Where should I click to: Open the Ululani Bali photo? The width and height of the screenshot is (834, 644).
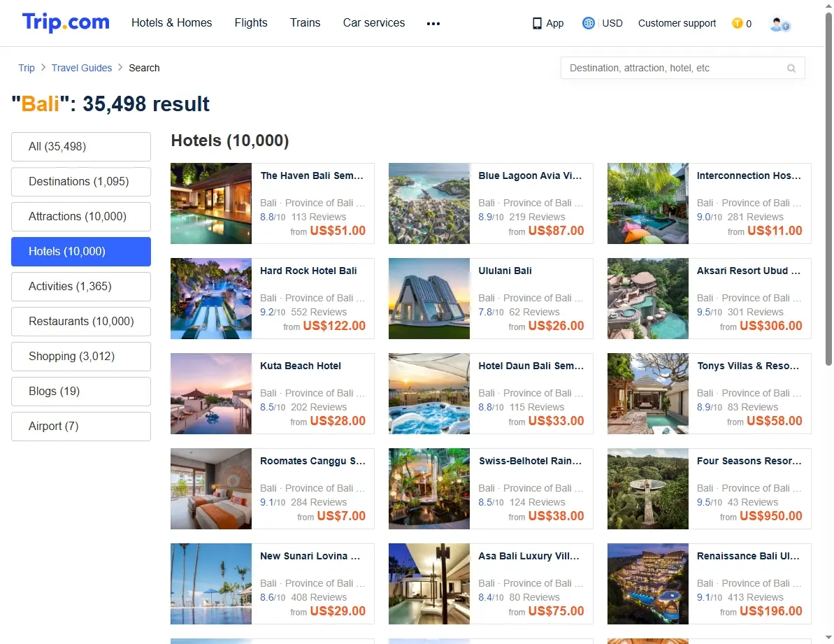coord(429,299)
